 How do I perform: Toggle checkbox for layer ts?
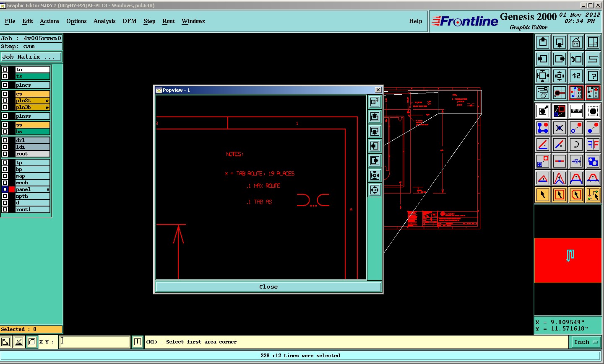pyautogui.click(x=5, y=76)
